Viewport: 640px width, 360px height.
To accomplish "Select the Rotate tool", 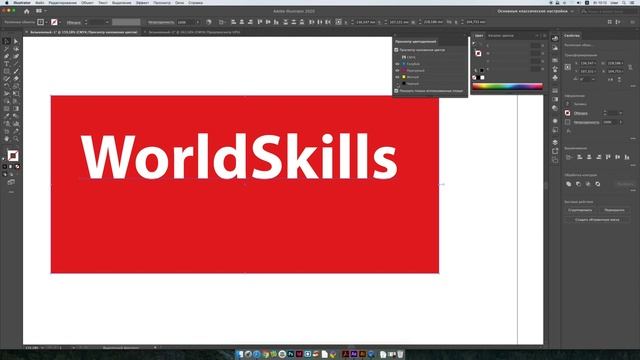I will 7,87.
